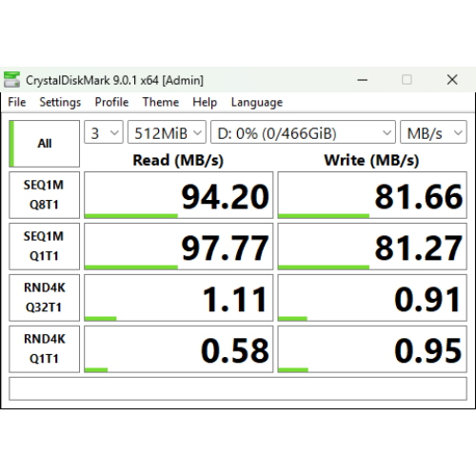This screenshot has height=476, width=476.
Task: Open the Language menu
Action: pyautogui.click(x=257, y=102)
